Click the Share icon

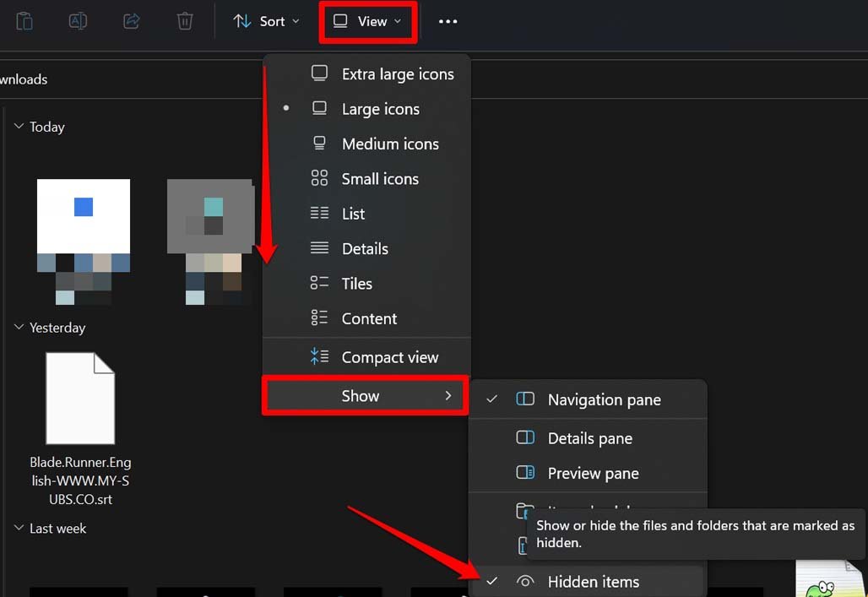131,21
